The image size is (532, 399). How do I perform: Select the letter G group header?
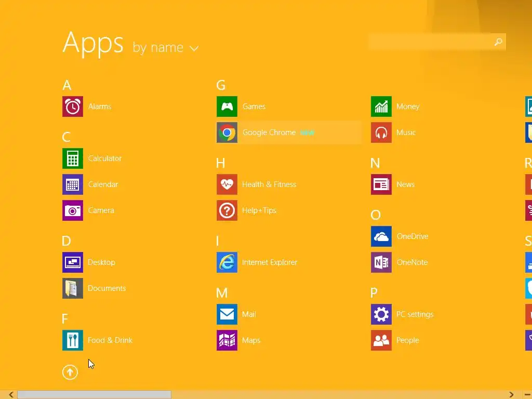(221, 85)
